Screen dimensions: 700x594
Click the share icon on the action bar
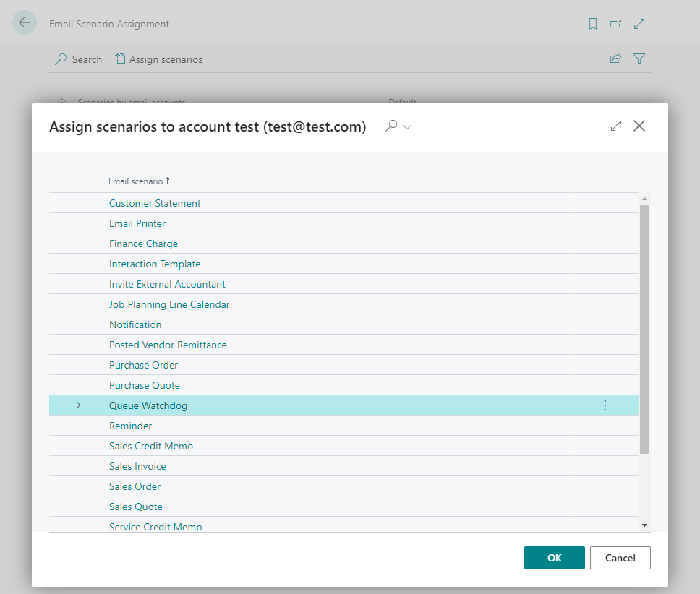615,59
